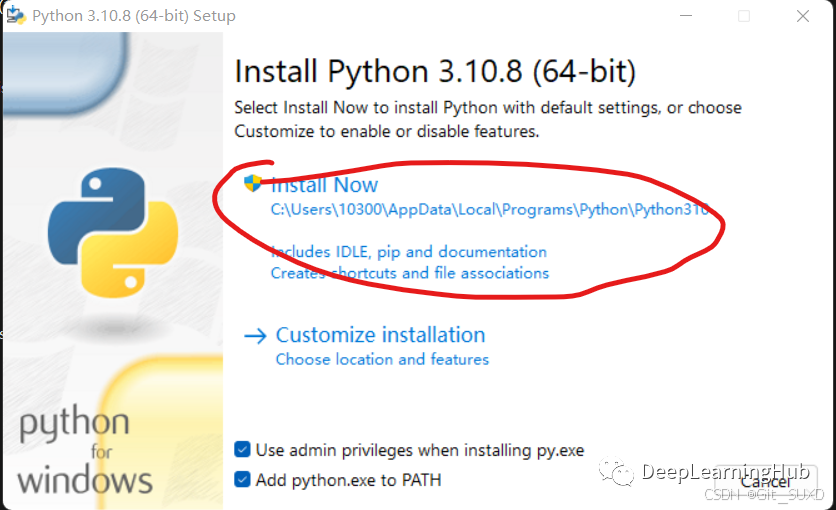Click the arrow icon beside Customize installation

255,336
